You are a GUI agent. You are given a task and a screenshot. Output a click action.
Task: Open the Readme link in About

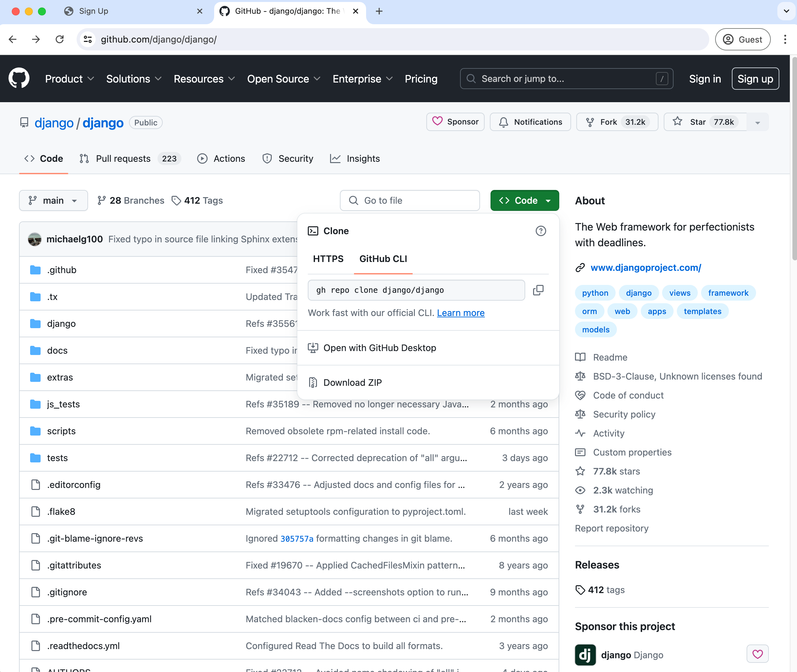coord(610,357)
